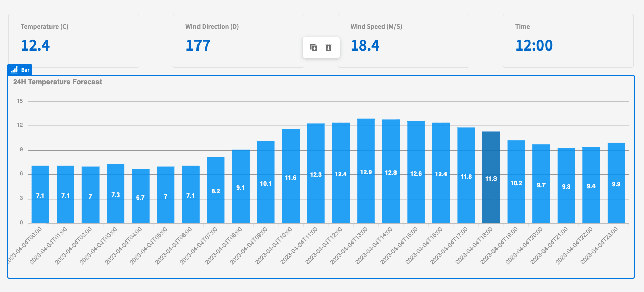Click the 12.6 bar at 15:00
The height and width of the screenshot is (292, 644).
point(416,172)
